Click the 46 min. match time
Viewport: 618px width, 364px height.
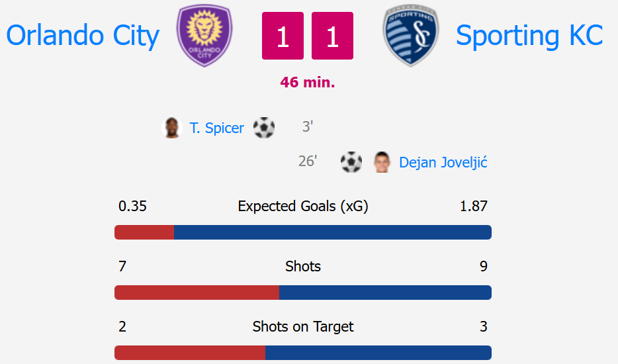pyautogui.click(x=308, y=83)
